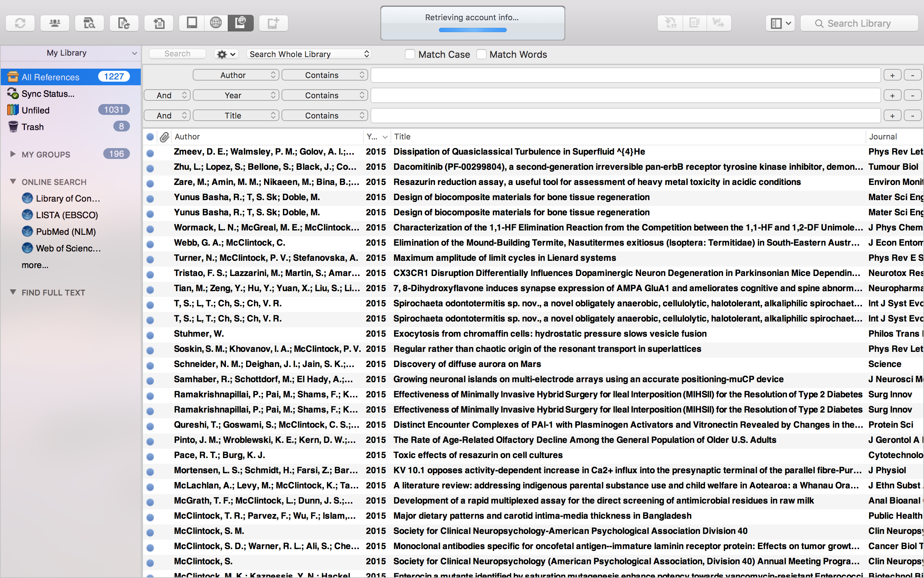The width and height of the screenshot is (924, 578).
Task: Click the Format Bibliography toolbar icon
Action: point(694,23)
